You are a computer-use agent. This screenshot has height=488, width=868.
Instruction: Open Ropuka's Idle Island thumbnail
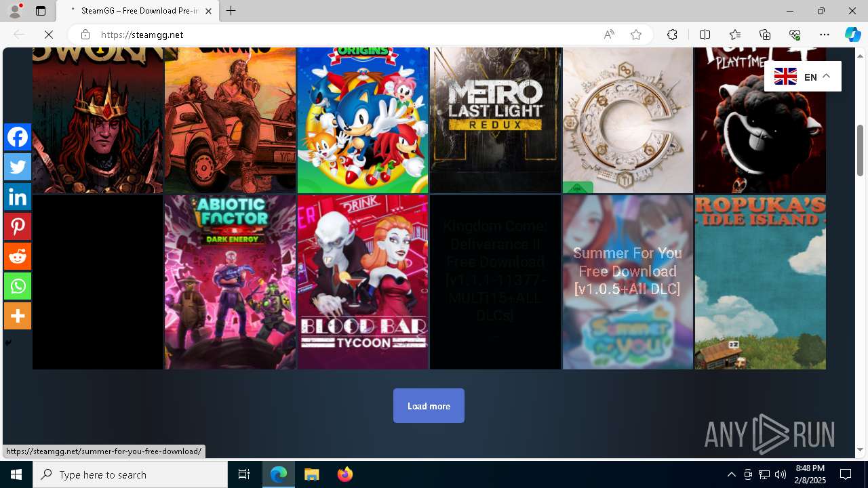pyautogui.click(x=760, y=282)
